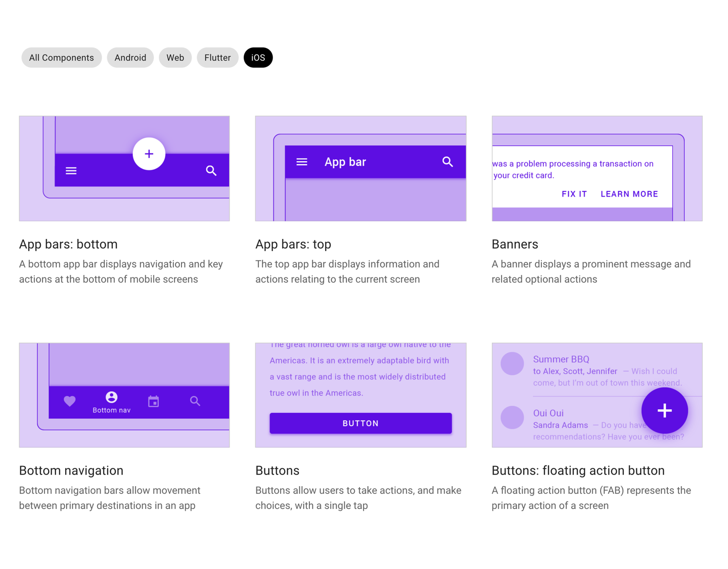Select the All Components filter chip
Screen dimensions: 728x569
61,58
